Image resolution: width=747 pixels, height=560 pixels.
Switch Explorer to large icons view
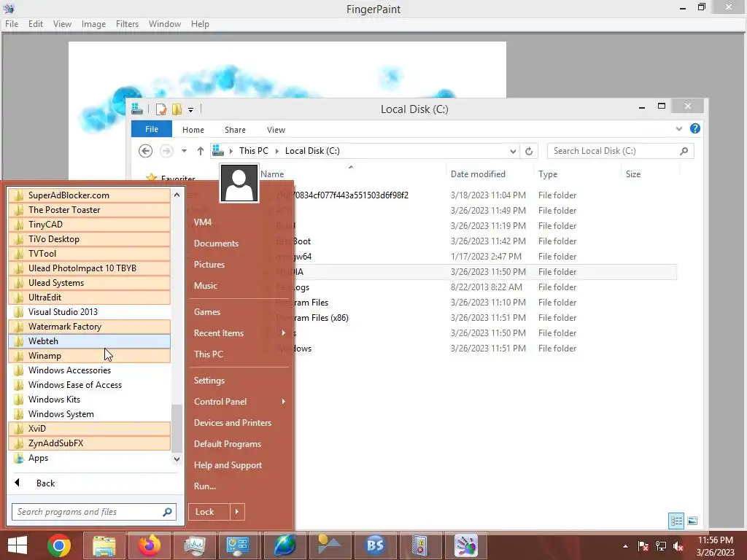pyautogui.click(x=692, y=521)
